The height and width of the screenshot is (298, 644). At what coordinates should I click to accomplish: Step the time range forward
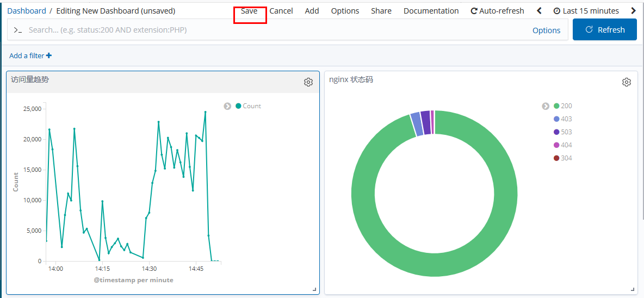[x=633, y=11]
